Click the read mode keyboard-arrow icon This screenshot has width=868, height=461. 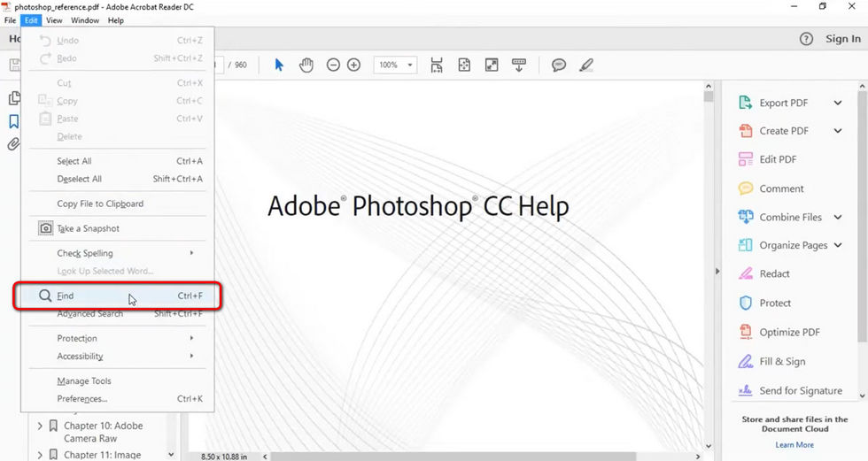click(x=519, y=65)
